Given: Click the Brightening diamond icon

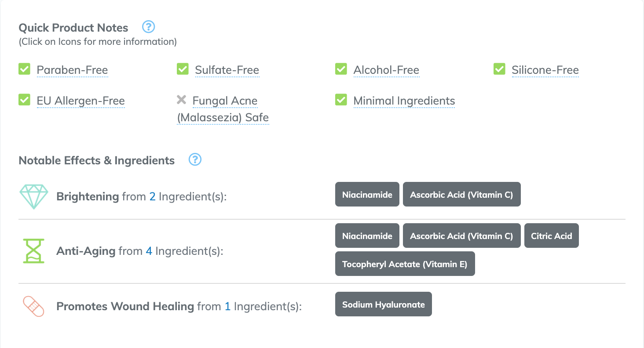Looking at the screenshot, I should pos(34,196).
